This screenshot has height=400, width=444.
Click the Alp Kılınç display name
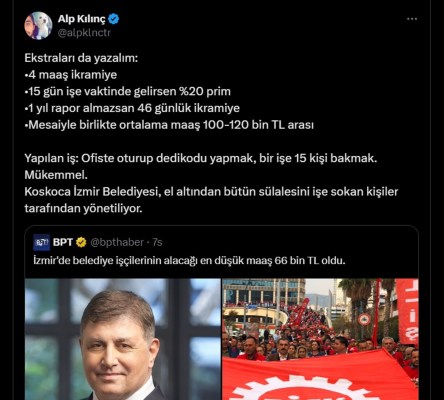tap(82, 19)
